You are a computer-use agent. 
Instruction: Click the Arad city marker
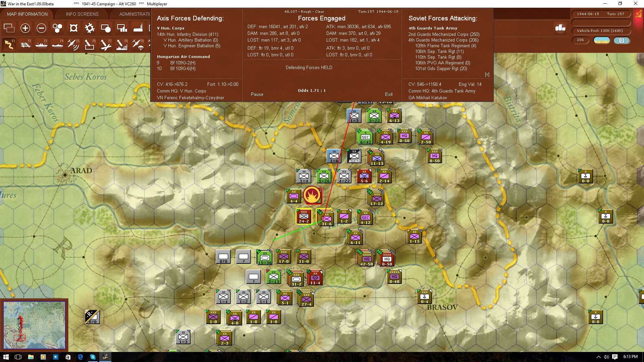click(65, 175)
